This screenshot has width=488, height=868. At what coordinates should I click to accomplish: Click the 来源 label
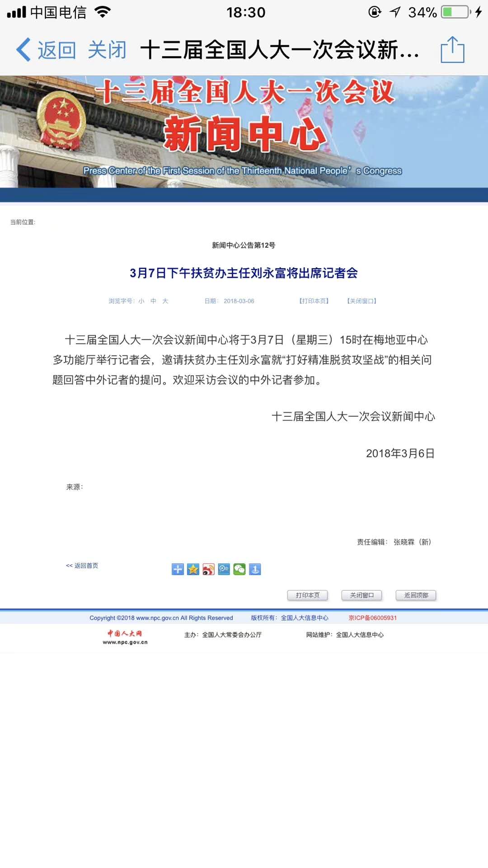coord(75,487)
